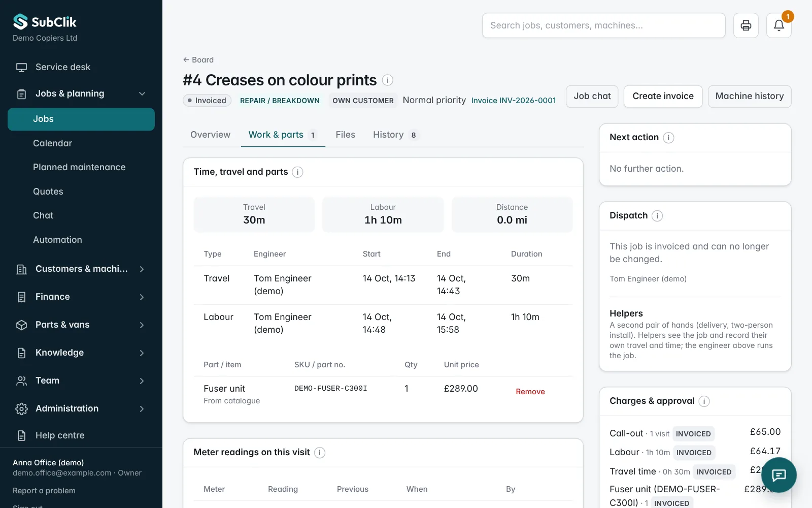812x508 pixels.
Task: Expand the Administration chevron
Action: 142,409
